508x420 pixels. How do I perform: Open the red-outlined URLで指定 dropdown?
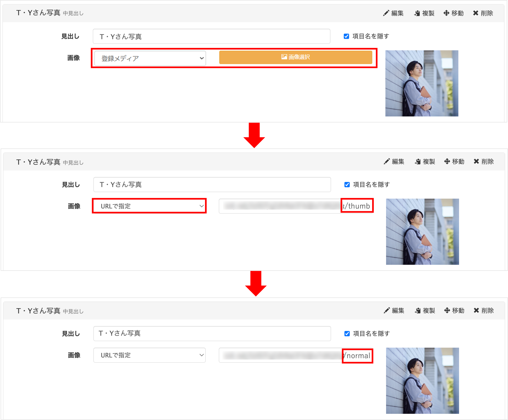click(x=149, y=206)
